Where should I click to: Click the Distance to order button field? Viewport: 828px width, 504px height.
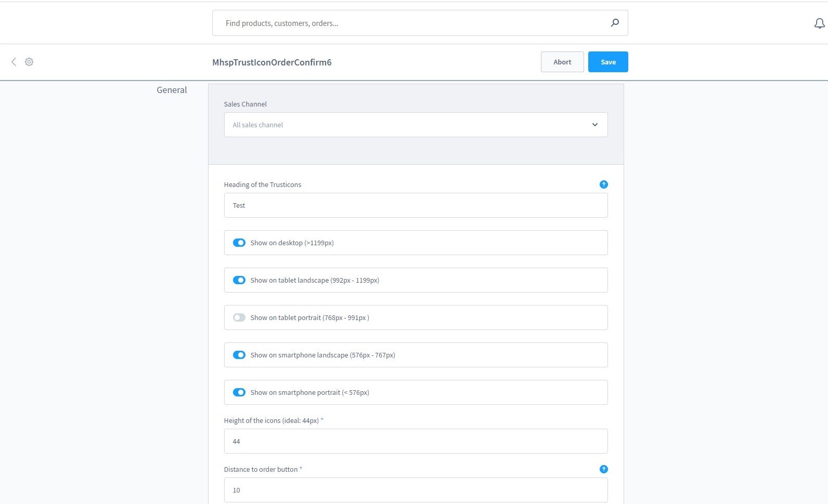tap(415, 490)
